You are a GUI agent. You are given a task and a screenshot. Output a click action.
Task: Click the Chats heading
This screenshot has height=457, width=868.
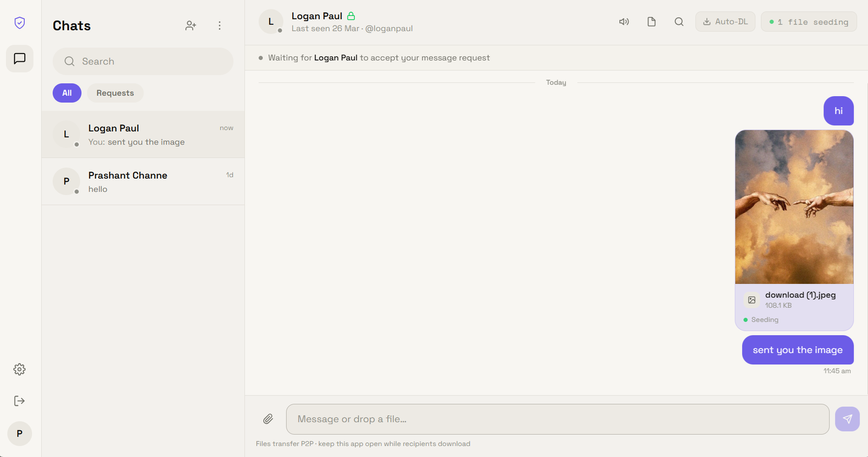[72, 26]
